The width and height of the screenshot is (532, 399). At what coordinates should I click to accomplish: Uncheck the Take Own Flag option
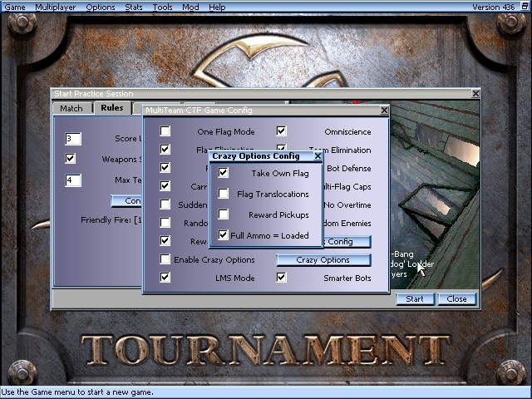point(224,173)
